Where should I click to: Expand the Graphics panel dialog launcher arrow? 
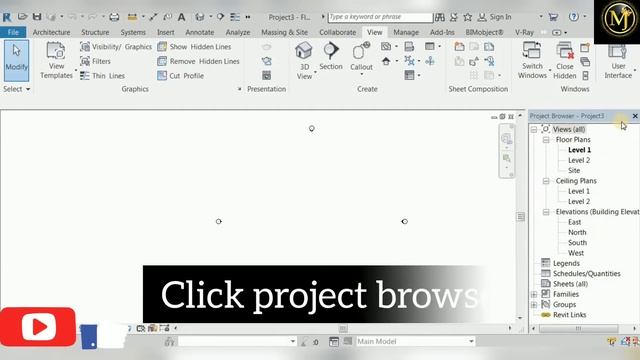coord(240,89)
